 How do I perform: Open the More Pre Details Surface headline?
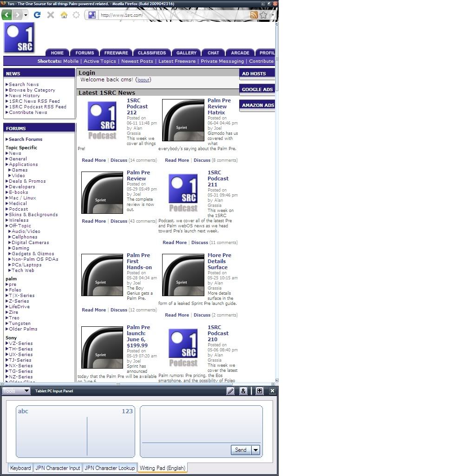[219, 261]
